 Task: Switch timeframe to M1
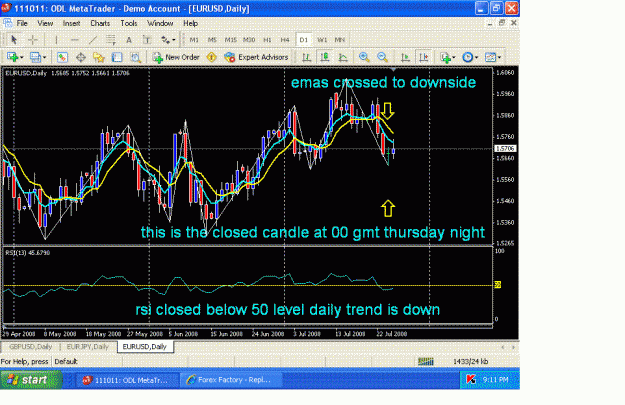(x=194, y=40)
